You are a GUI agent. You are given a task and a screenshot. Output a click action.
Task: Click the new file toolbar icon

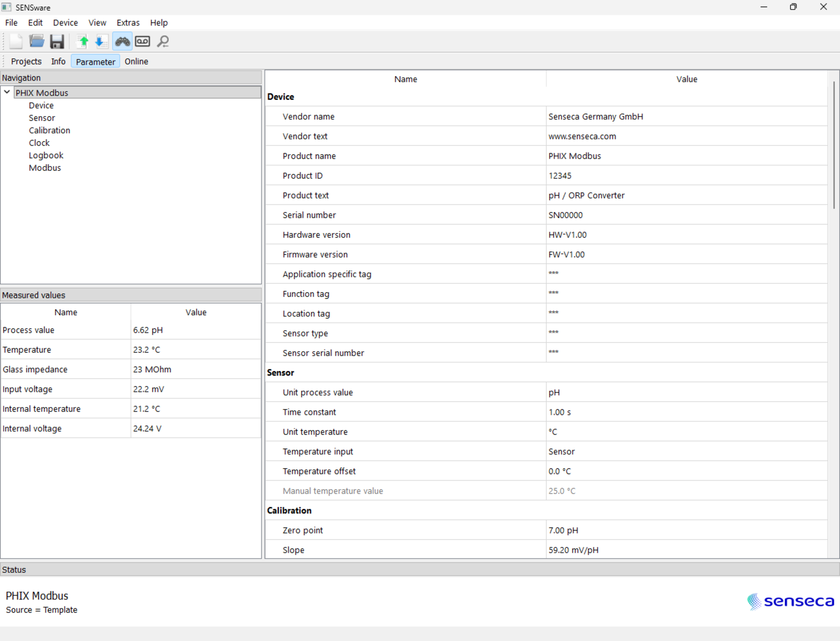[16, 42]
